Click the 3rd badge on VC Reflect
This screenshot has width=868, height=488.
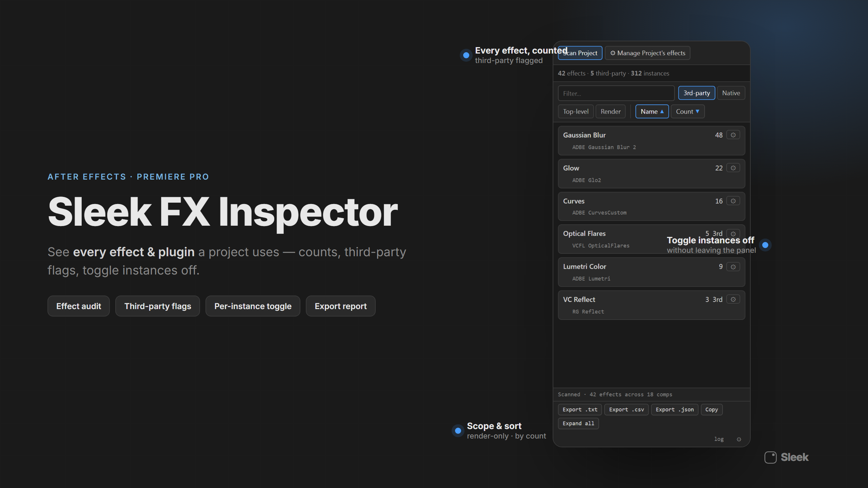(x=717, y=300)
